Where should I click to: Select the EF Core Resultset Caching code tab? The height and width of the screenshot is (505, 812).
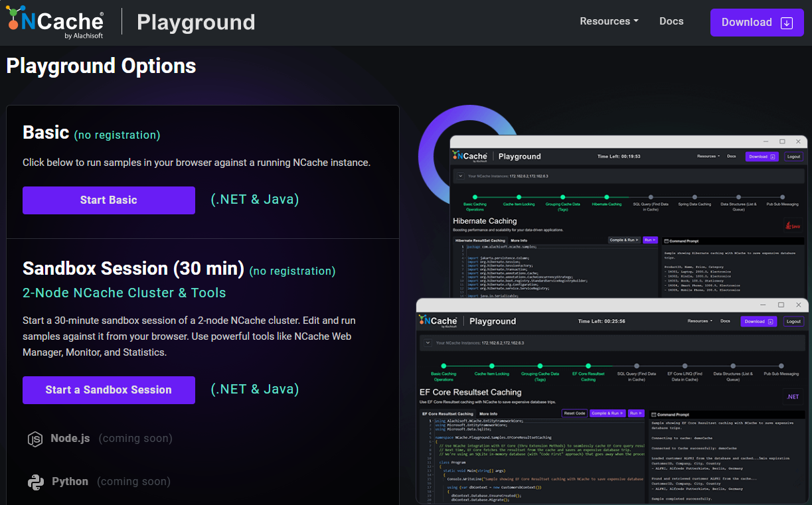(447, 413)
